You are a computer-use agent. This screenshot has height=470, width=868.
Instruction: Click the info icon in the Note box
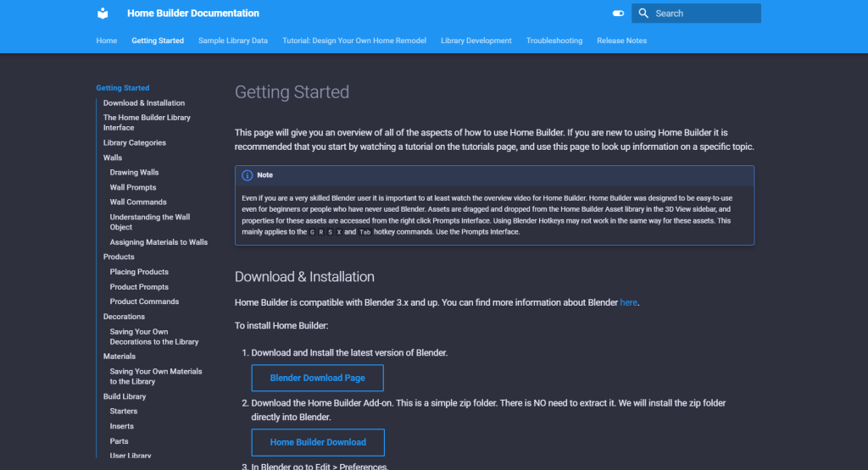248,175
